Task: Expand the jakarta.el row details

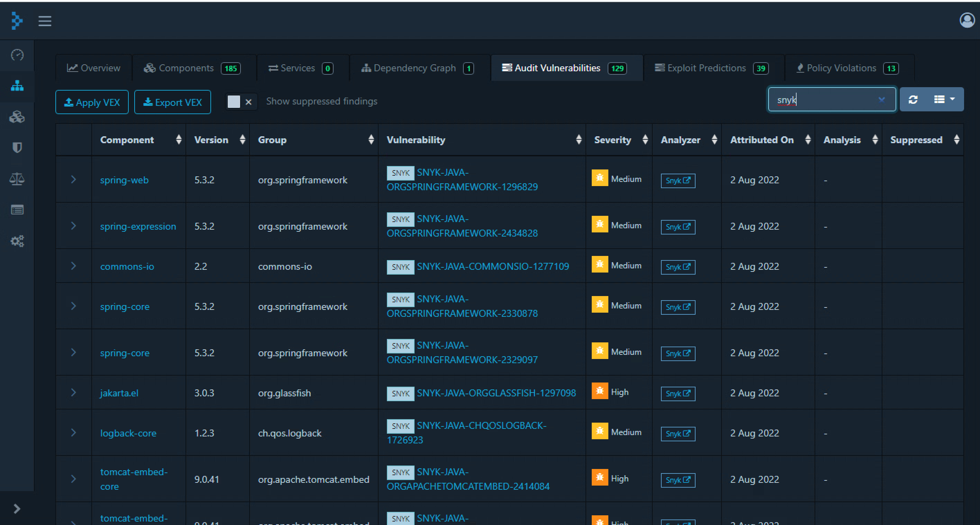Action: point(73,392)
